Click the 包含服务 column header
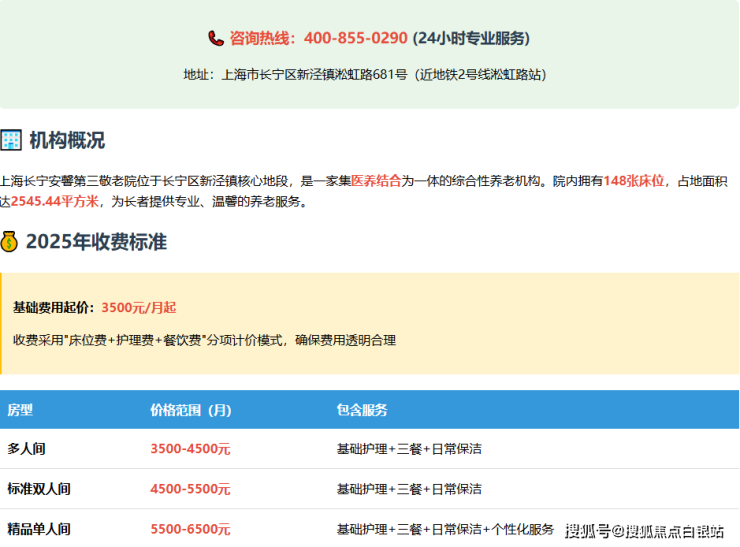 362,410
